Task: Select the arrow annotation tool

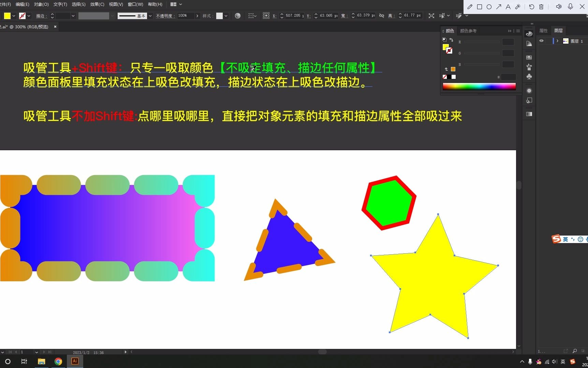Action: pyautogui.click(x=499, y=7)
